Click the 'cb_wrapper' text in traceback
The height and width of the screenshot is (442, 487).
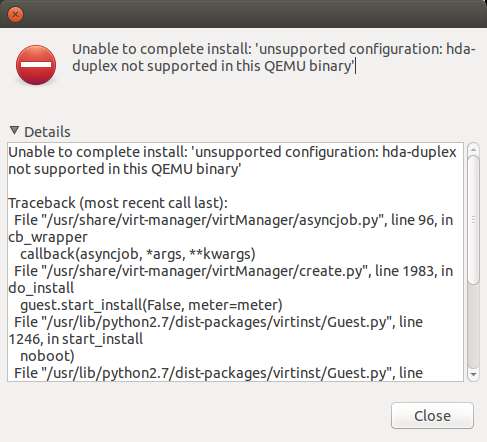pyautogui.click(x=48, y=237)
